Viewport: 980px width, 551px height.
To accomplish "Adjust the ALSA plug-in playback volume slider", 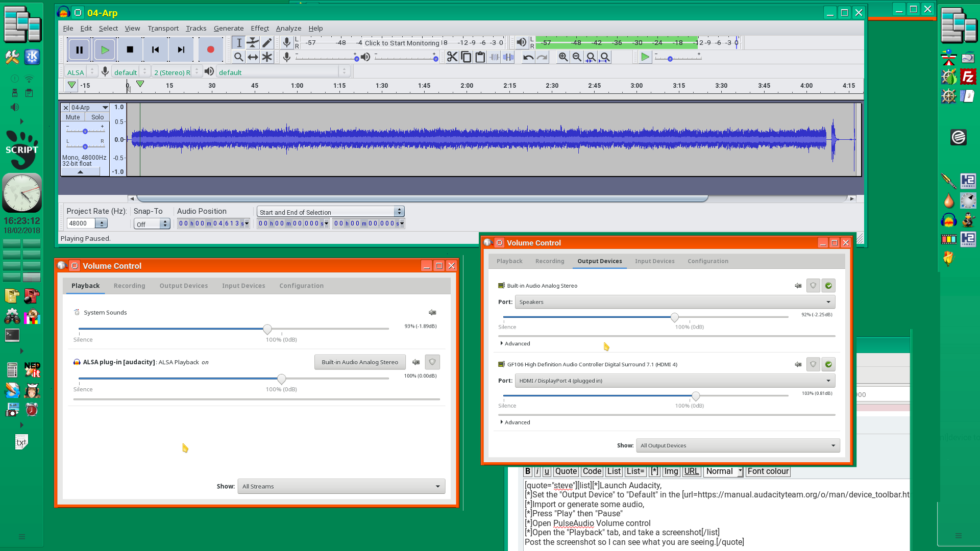I will pyautogui.click(x=281, y=379).
